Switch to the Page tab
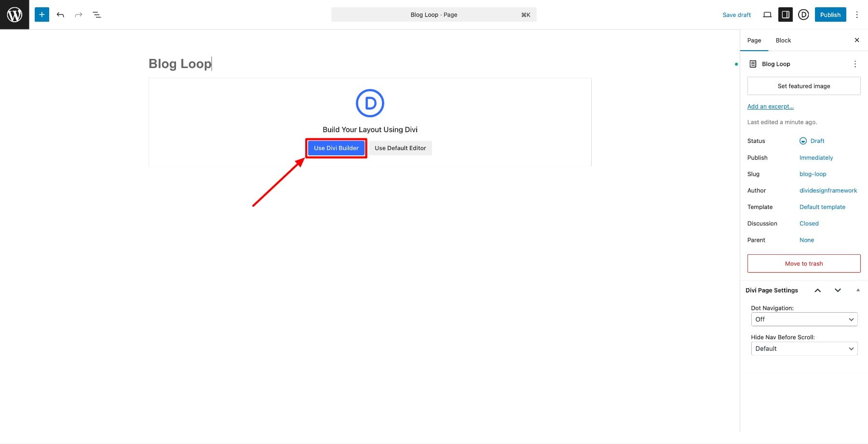The width and height of the screenshot is (868, 444). point(754,40)
